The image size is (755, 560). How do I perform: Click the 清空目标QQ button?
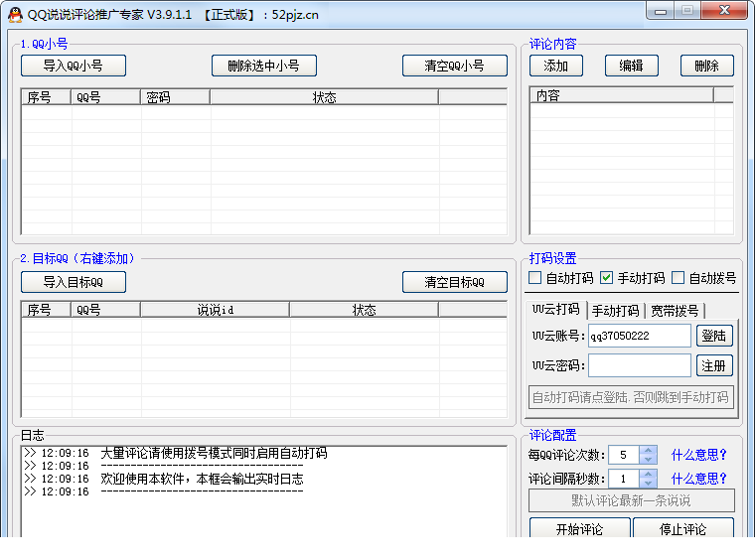point(455,282)
